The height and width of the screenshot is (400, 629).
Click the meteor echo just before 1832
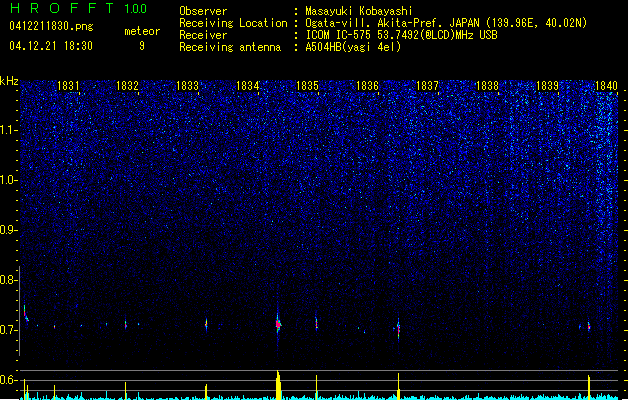tap(126, 324)
